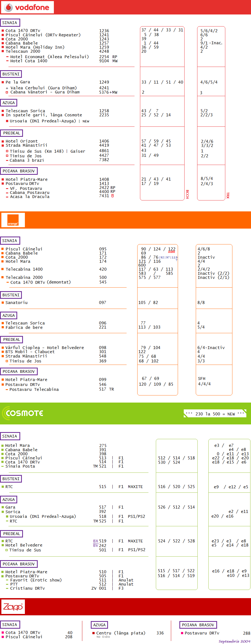Viewport: 251px width, 644px height.
Task: Click 'Hotel Mara (Holiday Inn)' row
Action: pos(35,47)
